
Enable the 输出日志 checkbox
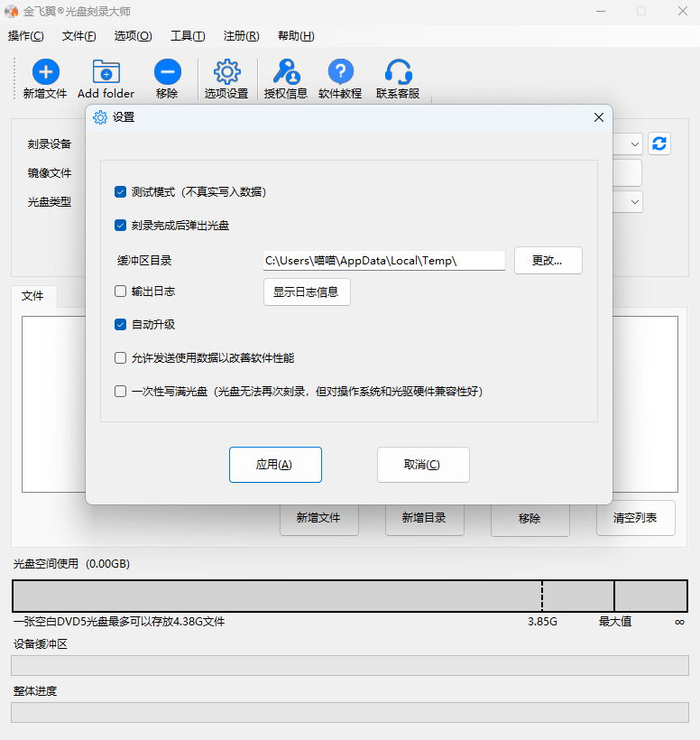click(x=120, y=291)
